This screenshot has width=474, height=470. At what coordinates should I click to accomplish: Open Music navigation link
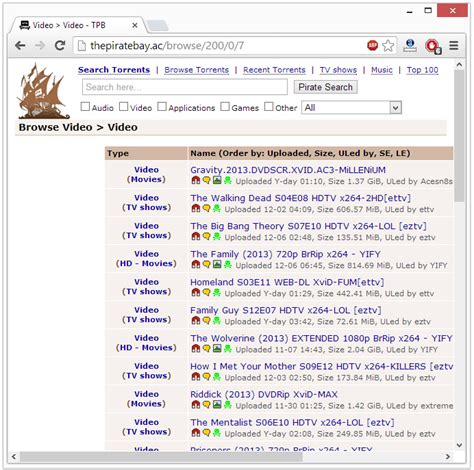click(382, 70)
